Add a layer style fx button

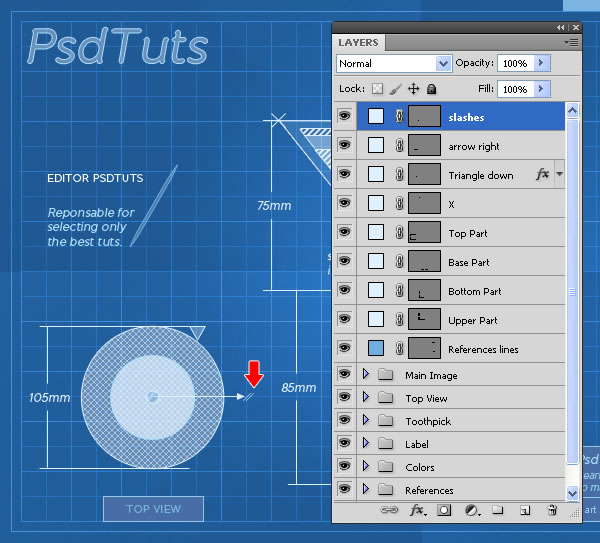[418, 510]
